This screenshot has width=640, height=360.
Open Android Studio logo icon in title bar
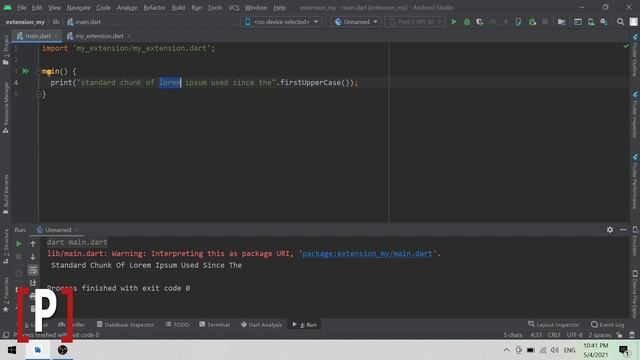[7, 7]
